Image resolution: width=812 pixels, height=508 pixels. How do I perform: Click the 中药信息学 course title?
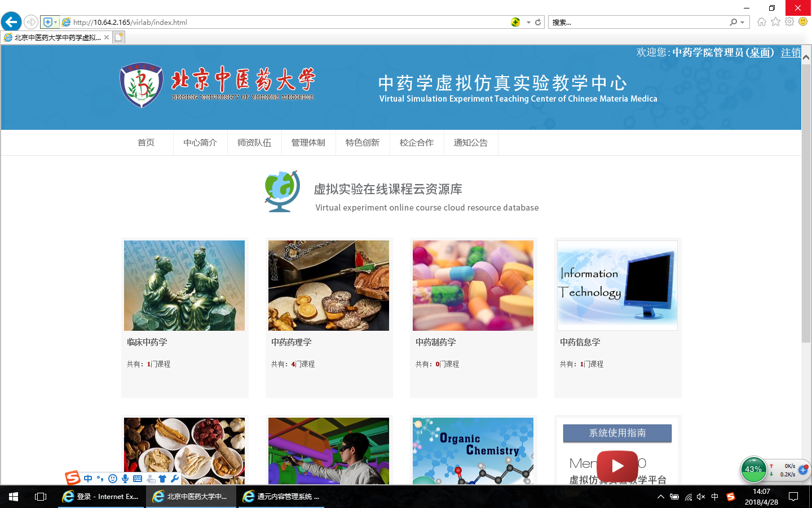[580, 342]
